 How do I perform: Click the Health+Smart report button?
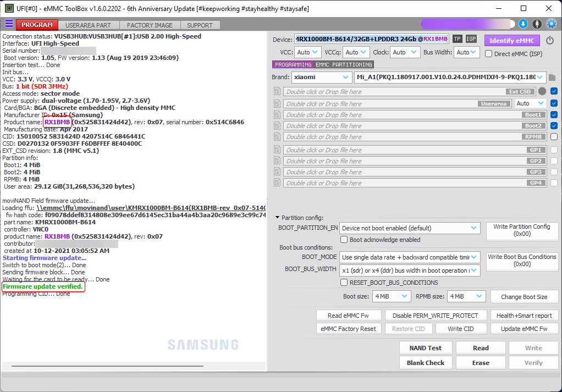(x=524, y=316)
